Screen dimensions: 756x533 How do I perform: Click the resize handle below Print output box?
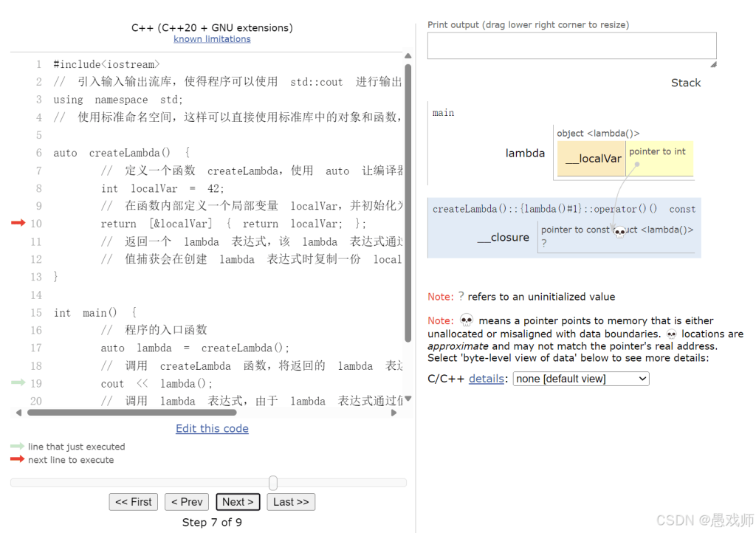(713, 63)
